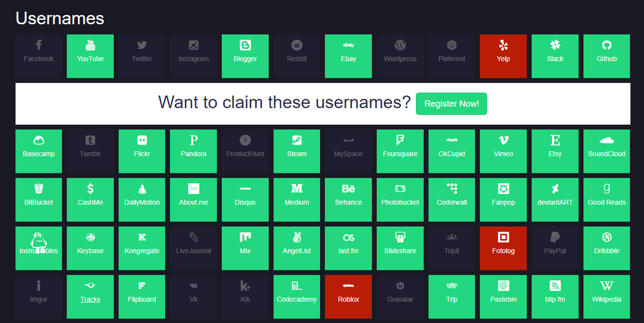
Task: Select the LiveJournal tile
Action: pos(193,248)
